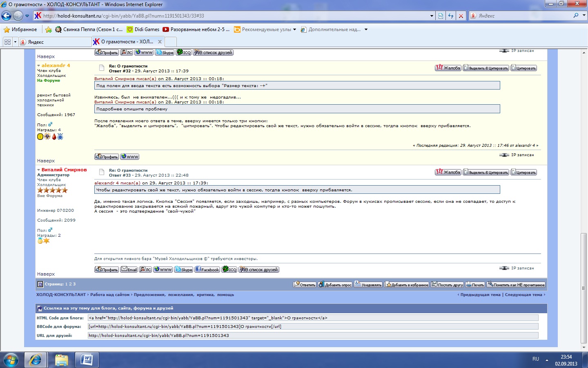The height and width of the screenshot is (368, 588).
Task: Show hidden tray icons arrow
Action: coord(547,360)
